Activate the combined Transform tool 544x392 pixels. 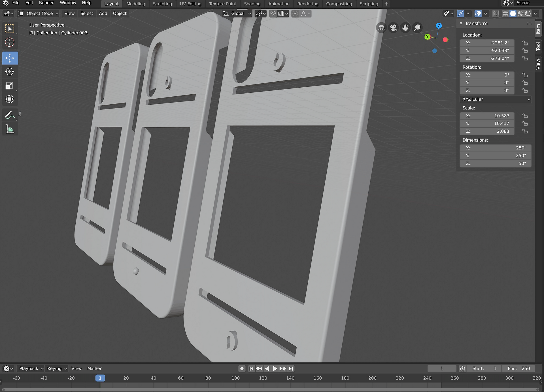pyautogui.click(x=10, y=99)
